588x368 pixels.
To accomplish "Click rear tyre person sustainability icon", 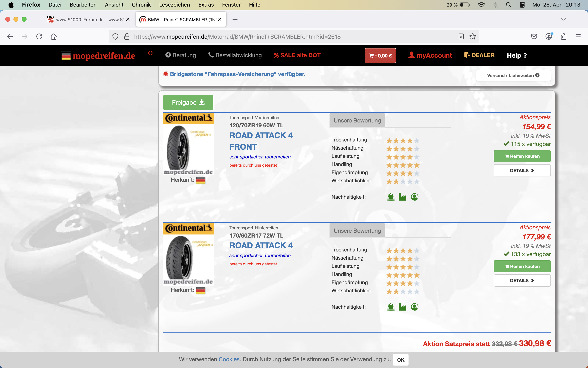I will pos(415,307).
